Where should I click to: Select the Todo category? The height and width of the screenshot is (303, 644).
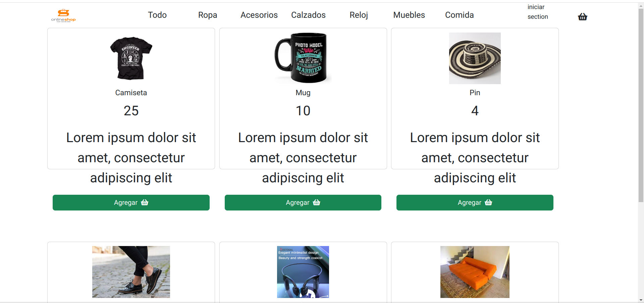157,15
